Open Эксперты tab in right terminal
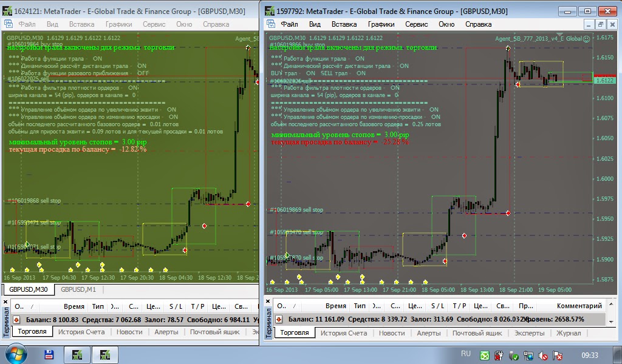Image resolution: width=622 pixels, height=364 pixels. (529, 333)
